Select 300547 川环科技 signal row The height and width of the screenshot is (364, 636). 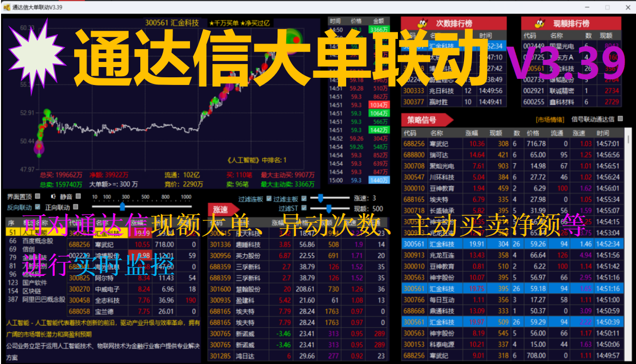click(512, 177)
